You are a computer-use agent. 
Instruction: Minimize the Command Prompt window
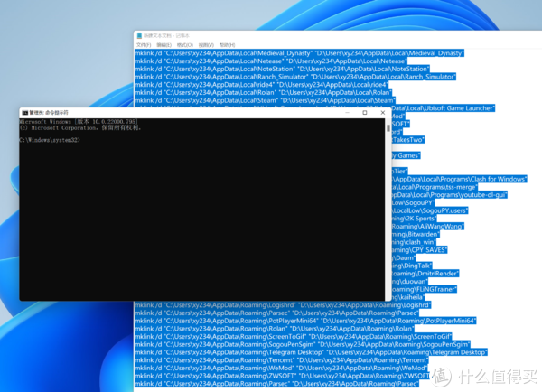347,113
